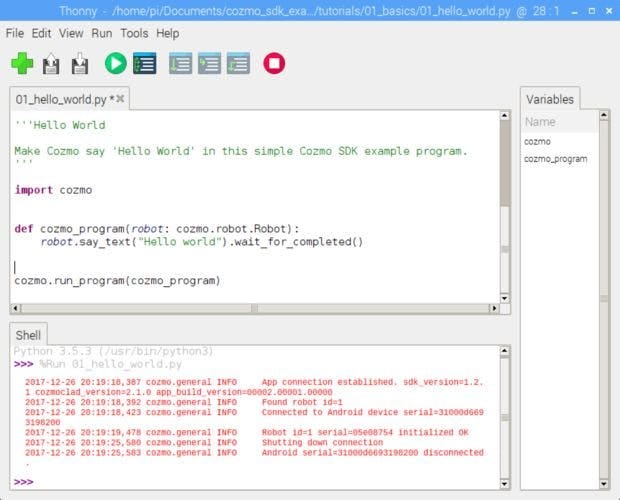Open the View menu
Viewport: 620px width, 500px height.
click(71, 33)
